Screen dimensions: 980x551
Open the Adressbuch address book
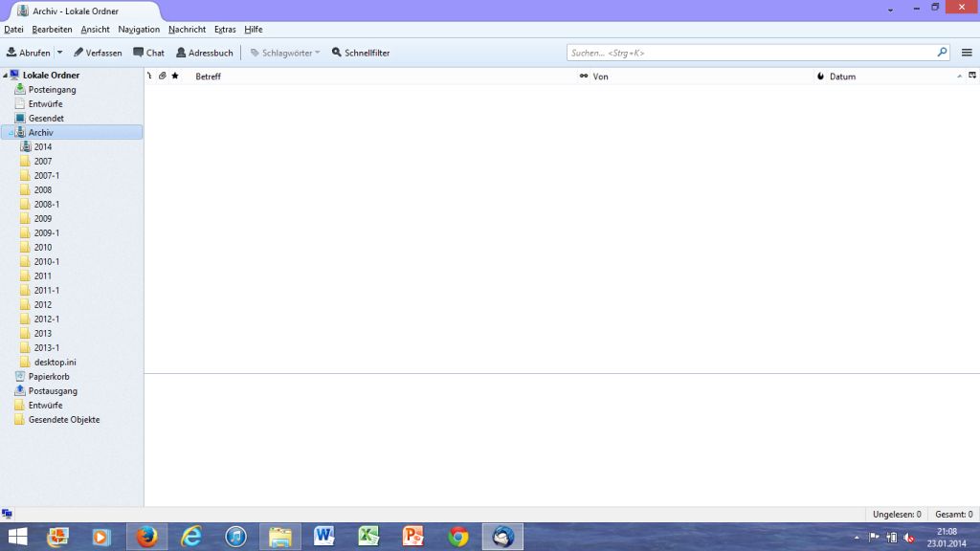pyautogui.click(x=205, y=54)
